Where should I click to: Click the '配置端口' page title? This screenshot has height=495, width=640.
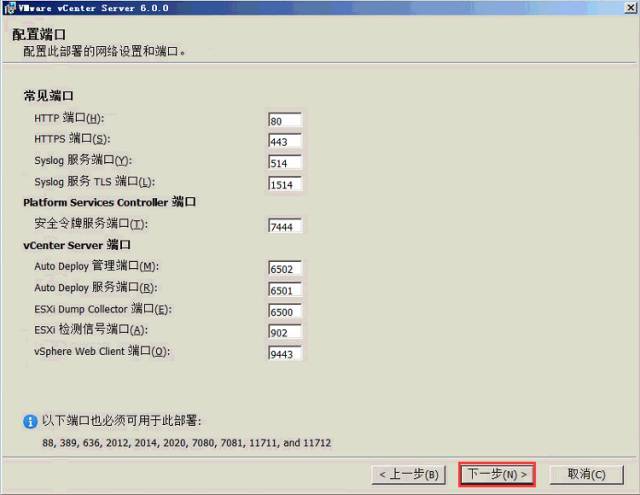pos(39,35)
